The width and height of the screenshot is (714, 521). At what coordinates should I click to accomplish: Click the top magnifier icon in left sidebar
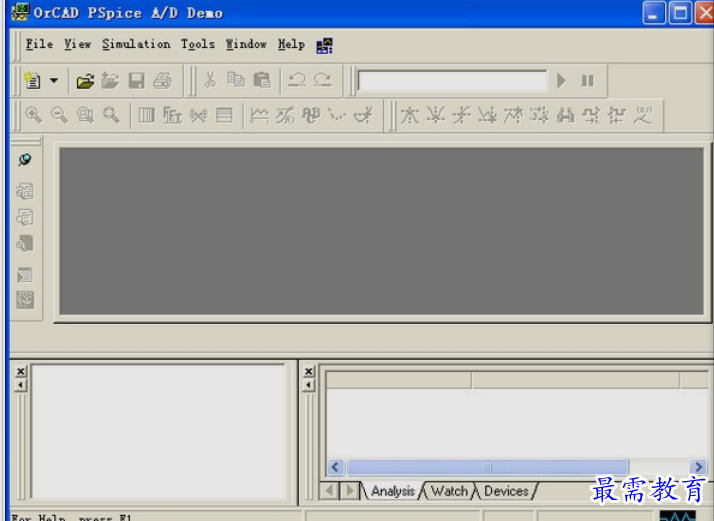click(25, 159)
